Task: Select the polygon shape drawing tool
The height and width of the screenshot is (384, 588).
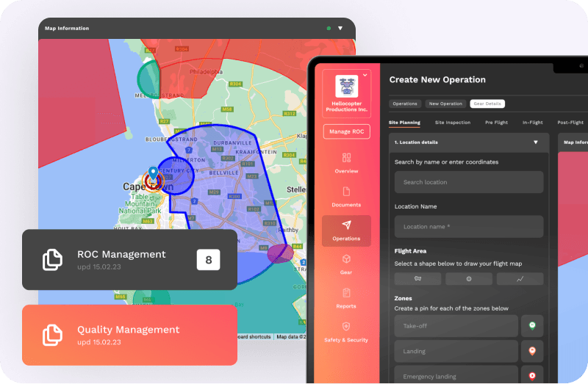Action: point(417,279)
